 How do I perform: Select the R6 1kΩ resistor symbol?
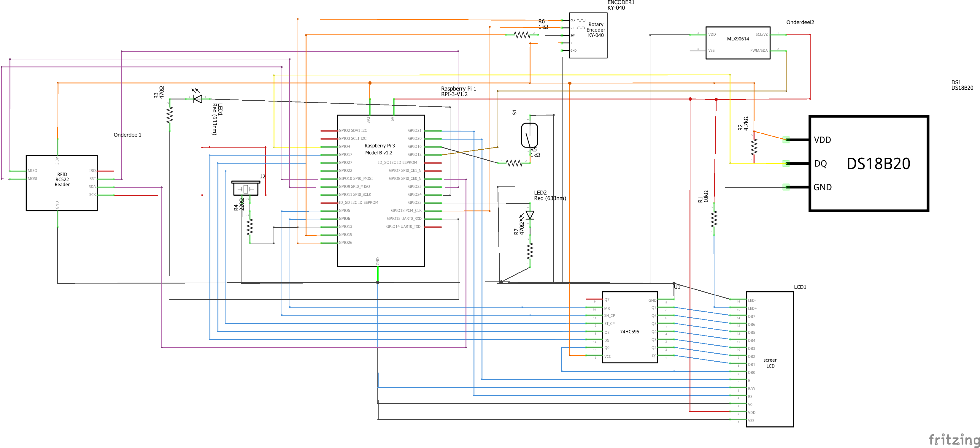coord(522,35)
